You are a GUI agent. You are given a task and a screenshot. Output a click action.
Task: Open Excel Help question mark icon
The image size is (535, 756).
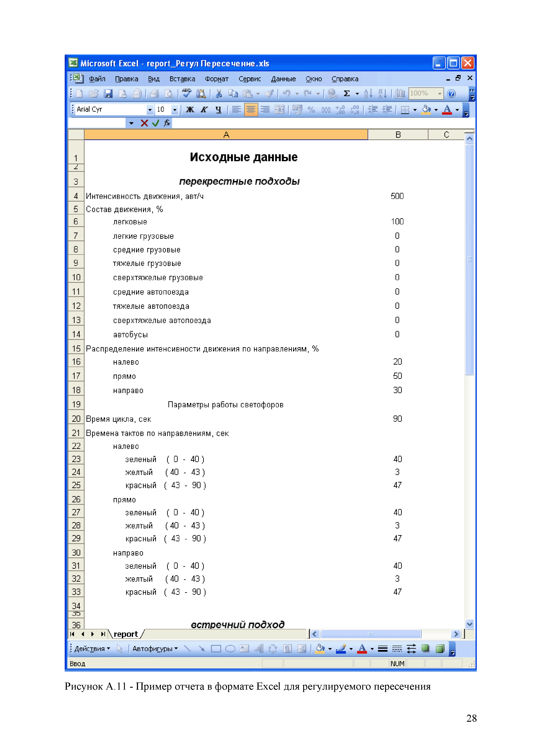click(451, 94)
